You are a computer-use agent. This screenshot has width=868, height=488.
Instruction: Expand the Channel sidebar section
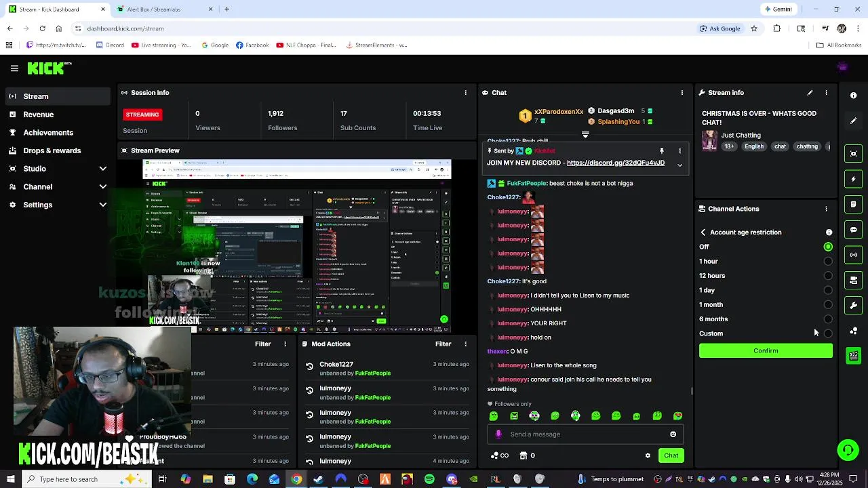tap(103, 187)
